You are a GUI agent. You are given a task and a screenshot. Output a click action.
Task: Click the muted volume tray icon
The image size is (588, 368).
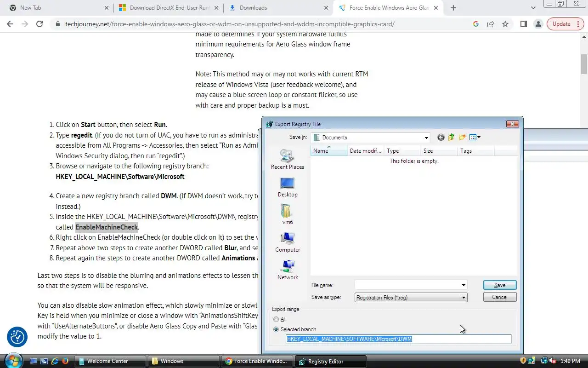click(553, 361)
